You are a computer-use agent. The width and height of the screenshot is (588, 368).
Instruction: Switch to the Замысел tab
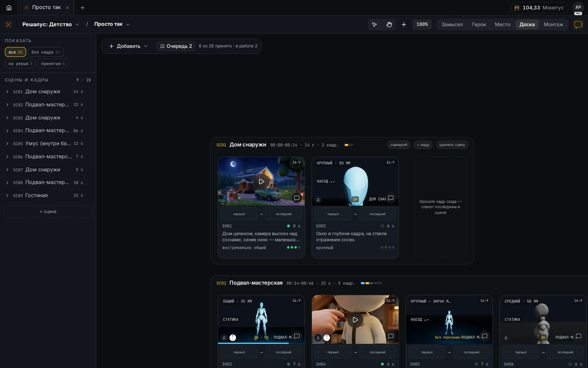click(x=452, y=25)
